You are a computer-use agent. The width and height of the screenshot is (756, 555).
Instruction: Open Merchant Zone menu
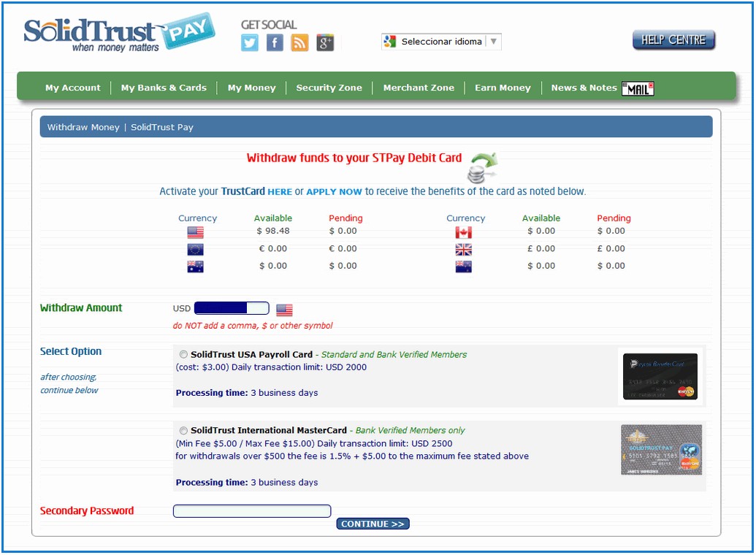coord(419,88)
